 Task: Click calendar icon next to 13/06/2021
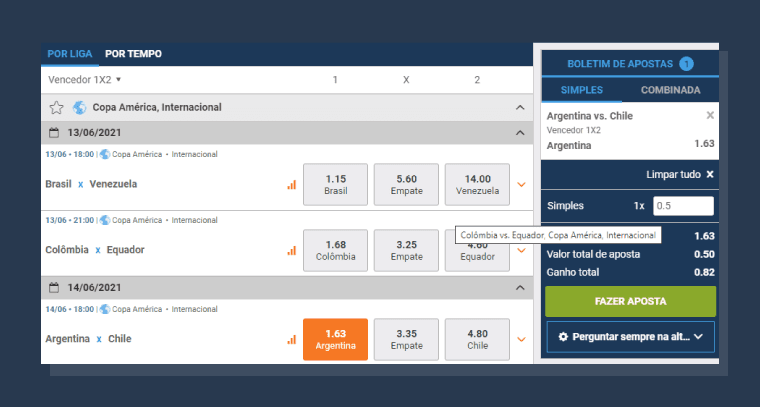click(x=54, y=133)
